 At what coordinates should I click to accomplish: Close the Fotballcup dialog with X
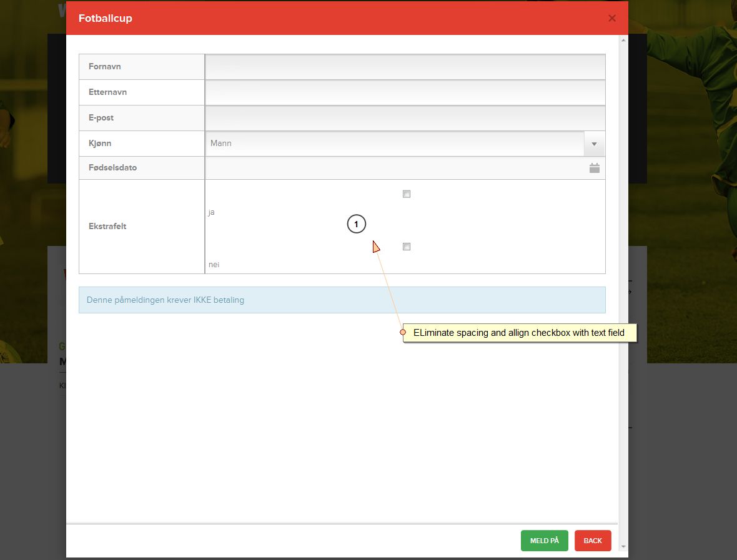[612, 18]
